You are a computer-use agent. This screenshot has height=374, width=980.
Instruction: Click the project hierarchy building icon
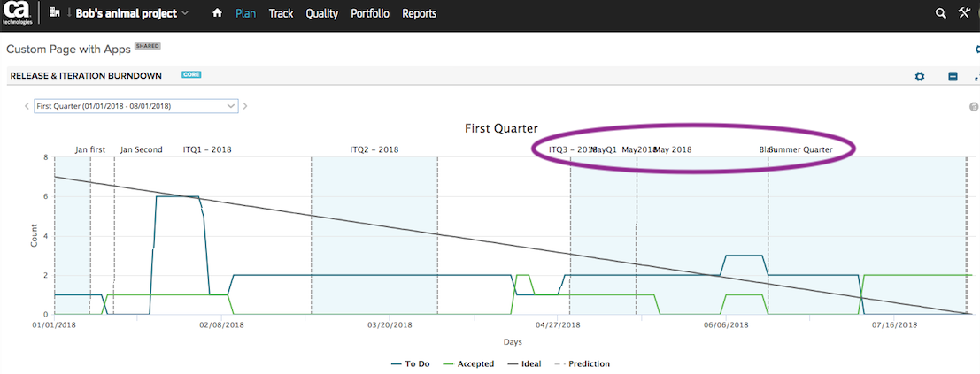55,13
